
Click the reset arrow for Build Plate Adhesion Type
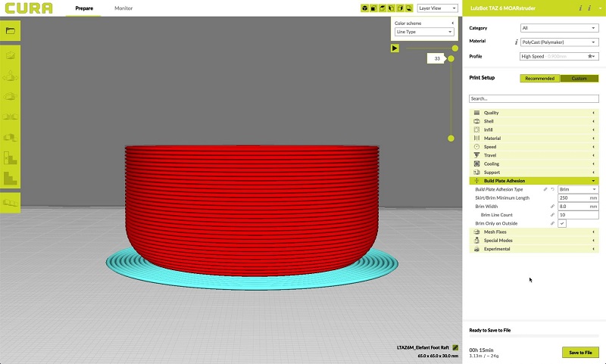(552, 189)
